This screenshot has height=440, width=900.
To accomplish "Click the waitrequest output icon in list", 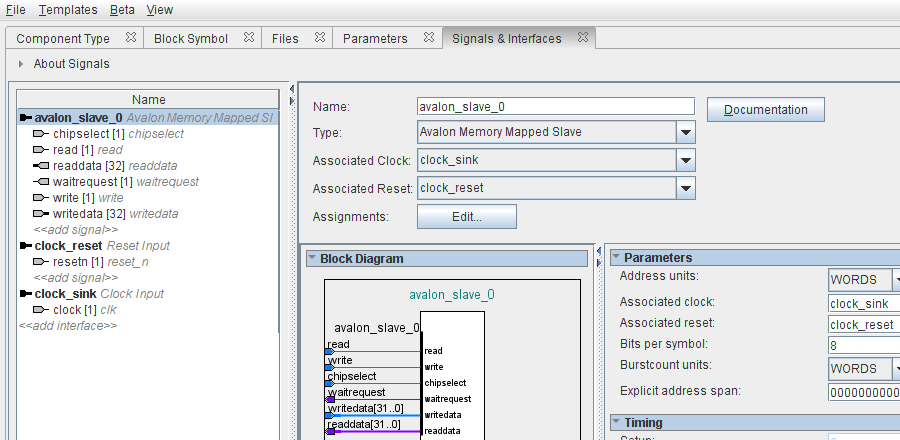I will [x=41, y=182].
